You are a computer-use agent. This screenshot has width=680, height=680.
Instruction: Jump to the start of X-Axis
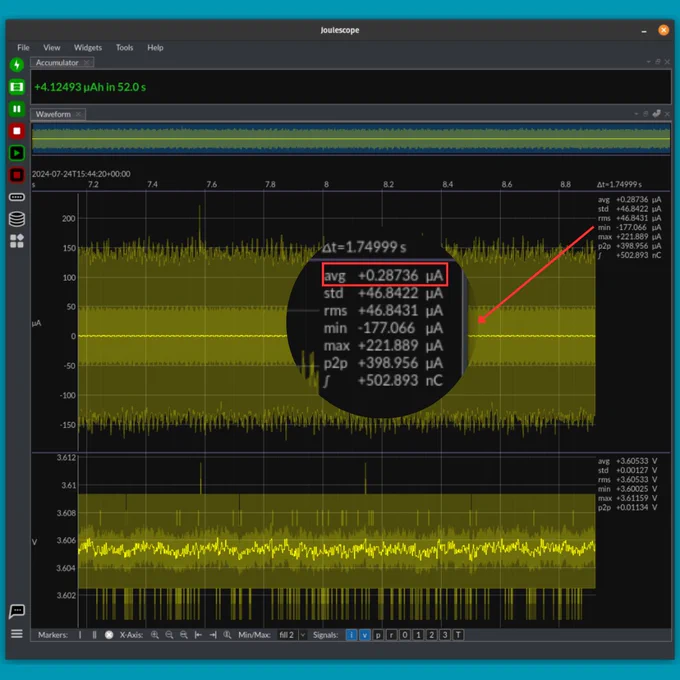tap(198, 635)
